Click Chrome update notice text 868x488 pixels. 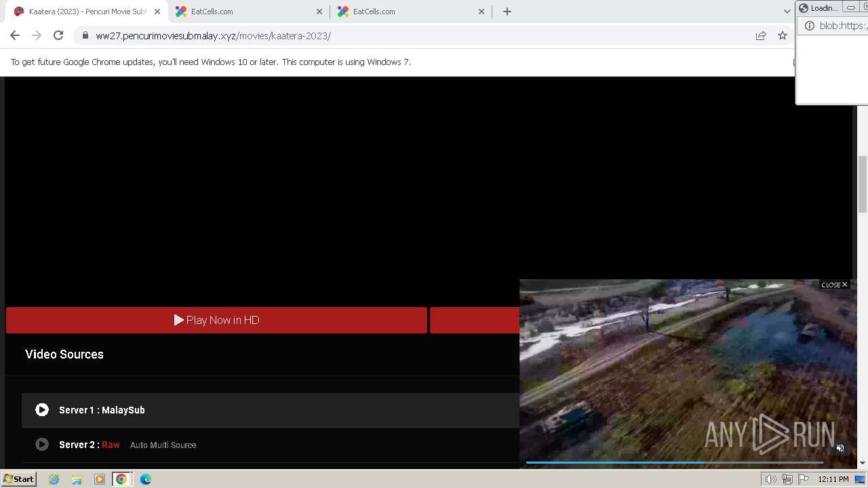pyautogui.click(x=211, y=62)
